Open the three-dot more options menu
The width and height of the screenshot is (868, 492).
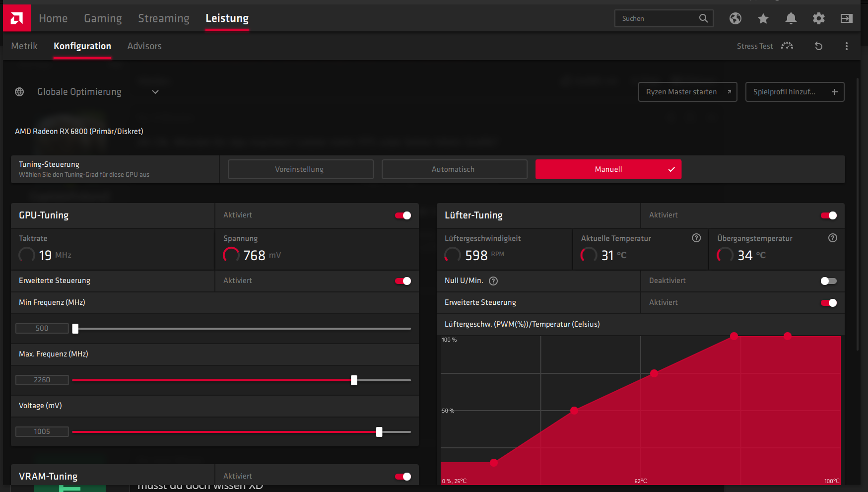(847, 46)
